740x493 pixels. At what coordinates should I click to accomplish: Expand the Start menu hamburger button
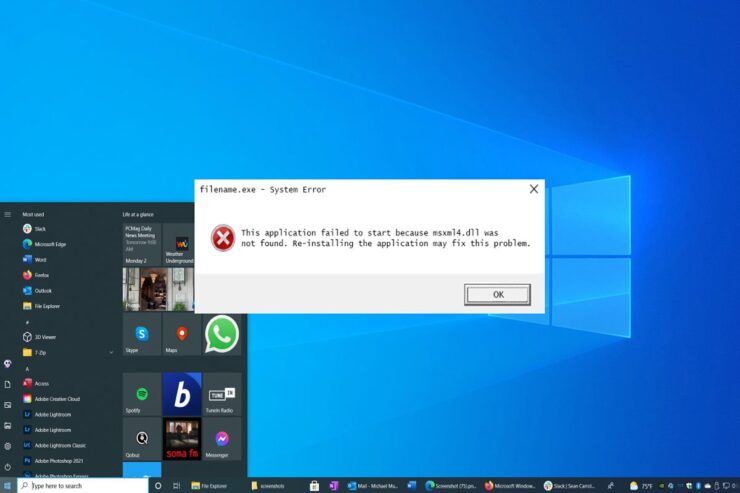click(x=8, y=215)
